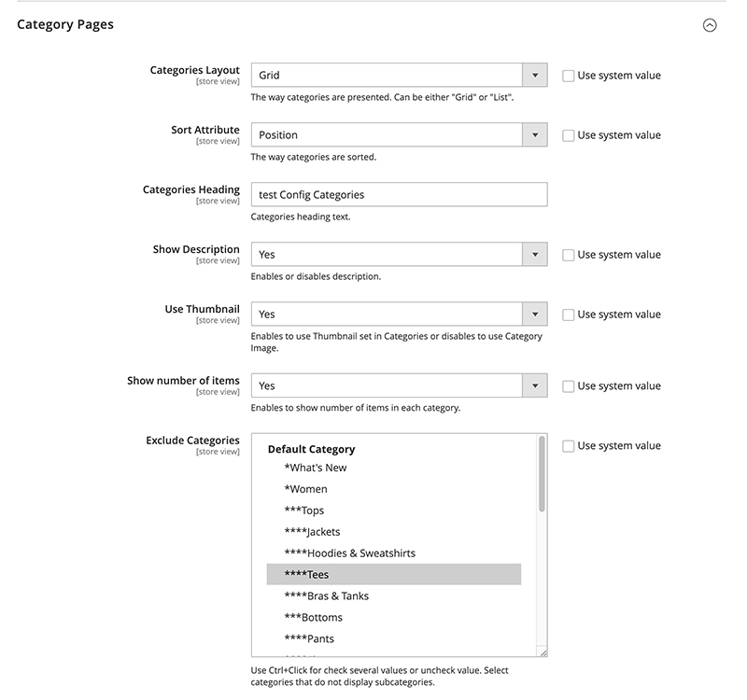Tick Use system value for Show Description
The height and width of the screenshot is (700, 747).
click(569, 255)
